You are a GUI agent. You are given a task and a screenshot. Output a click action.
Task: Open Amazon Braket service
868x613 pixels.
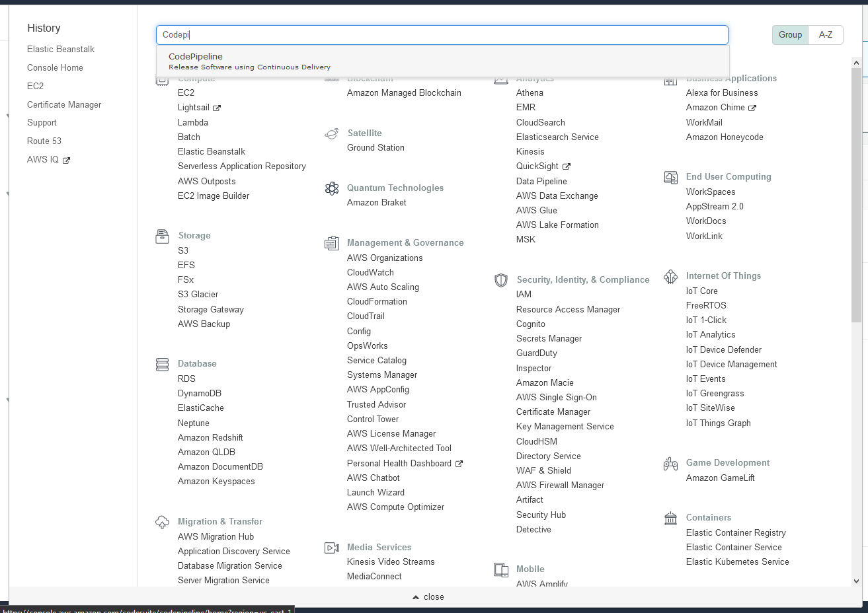point(377,203)
